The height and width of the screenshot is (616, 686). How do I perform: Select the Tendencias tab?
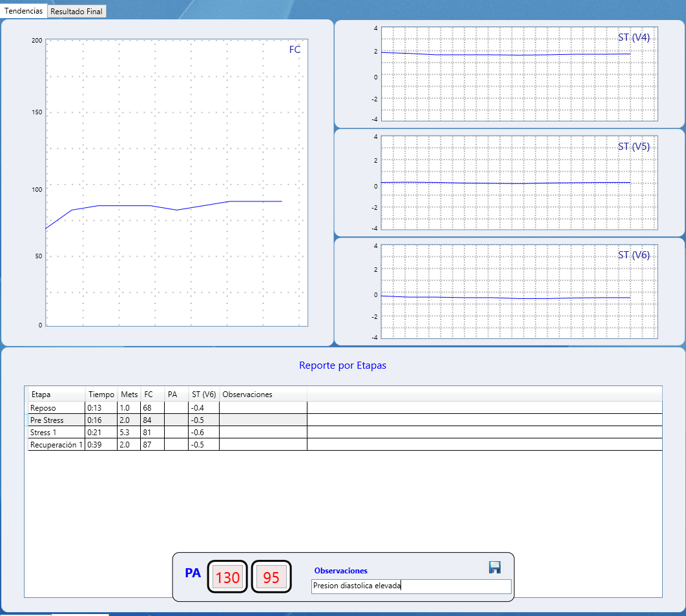click(24, 12)
